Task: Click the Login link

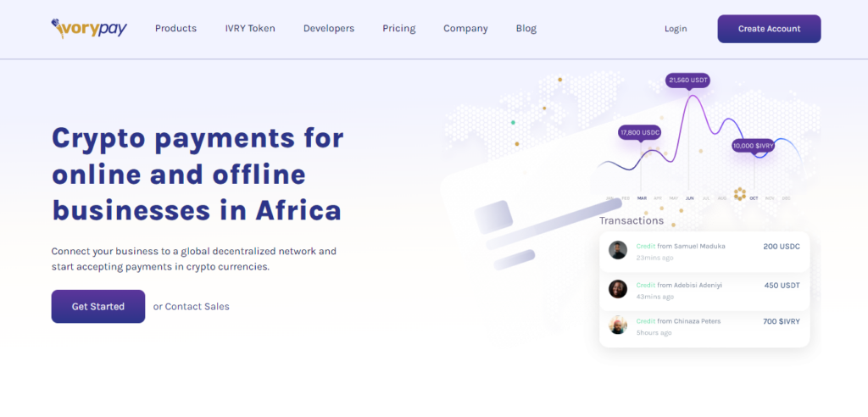Action: click(676, 29)
